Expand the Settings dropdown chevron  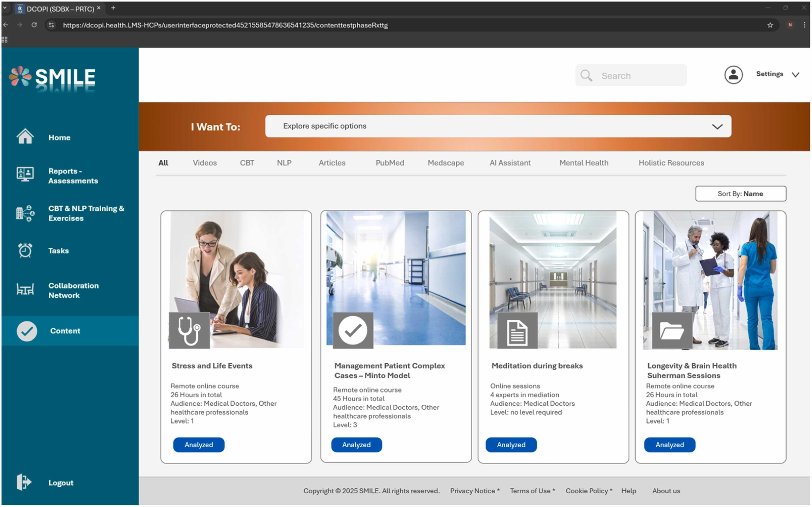(795, 74)
